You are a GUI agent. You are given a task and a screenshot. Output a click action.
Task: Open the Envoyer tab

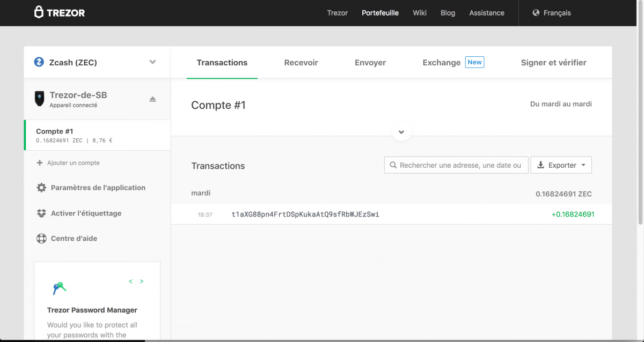point(370,63)
